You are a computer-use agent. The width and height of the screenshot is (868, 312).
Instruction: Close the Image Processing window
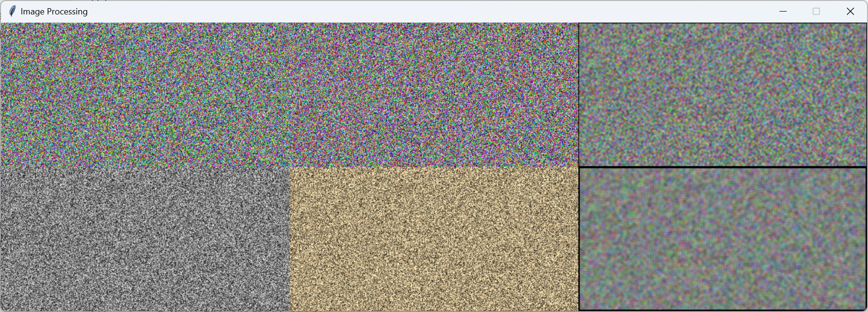coord(850,11)
